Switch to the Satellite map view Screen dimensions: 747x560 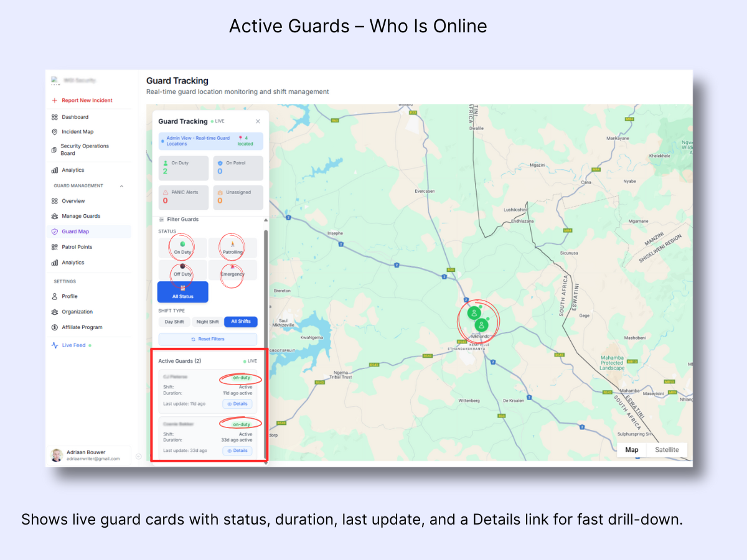click(x=667, y=449)
